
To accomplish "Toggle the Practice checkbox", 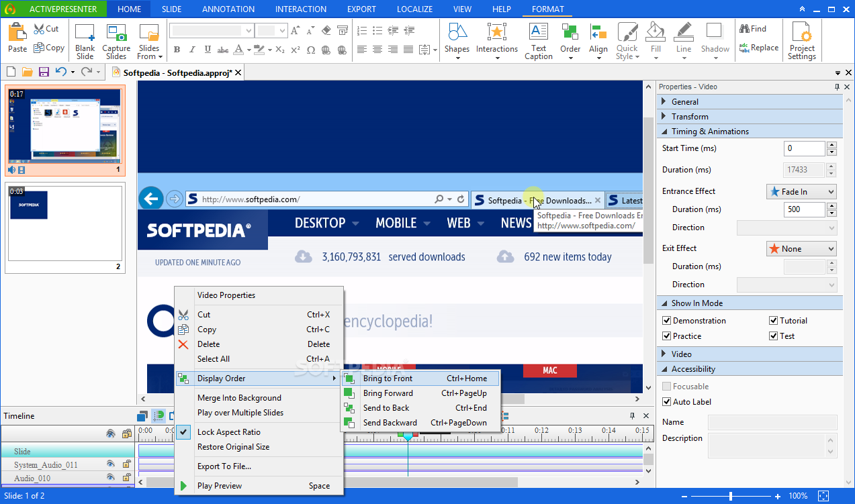I will pos(666,336).
